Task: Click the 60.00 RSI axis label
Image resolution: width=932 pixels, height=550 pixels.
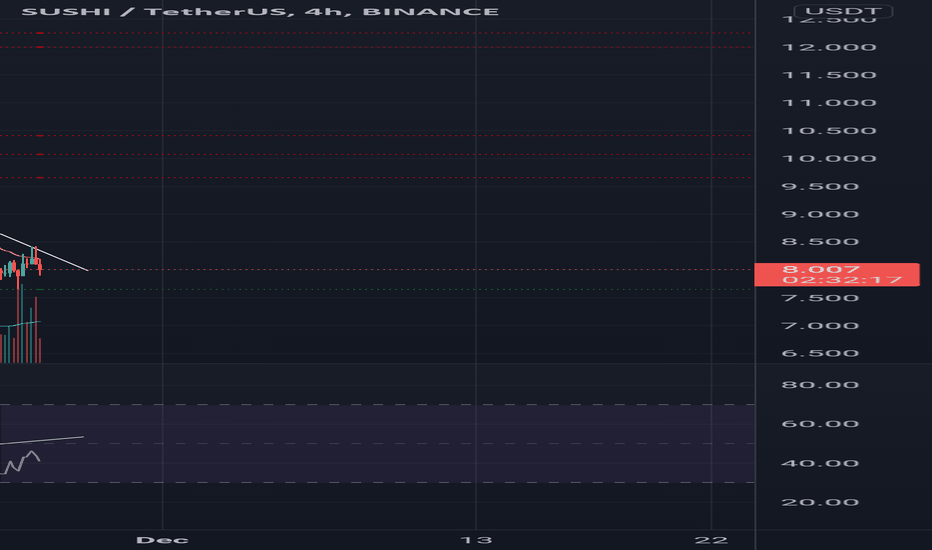Action: (x=820, y=424)
